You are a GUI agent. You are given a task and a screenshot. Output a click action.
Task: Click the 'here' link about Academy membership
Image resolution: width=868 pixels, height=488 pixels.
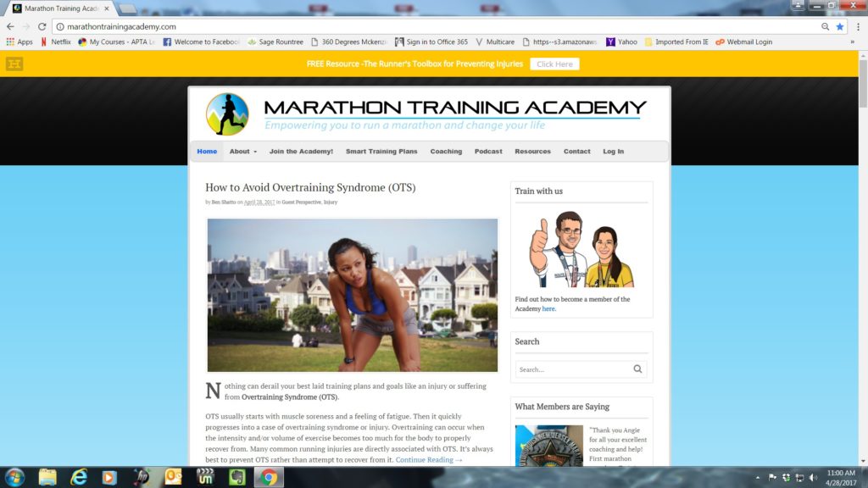[x=548, y=308]
